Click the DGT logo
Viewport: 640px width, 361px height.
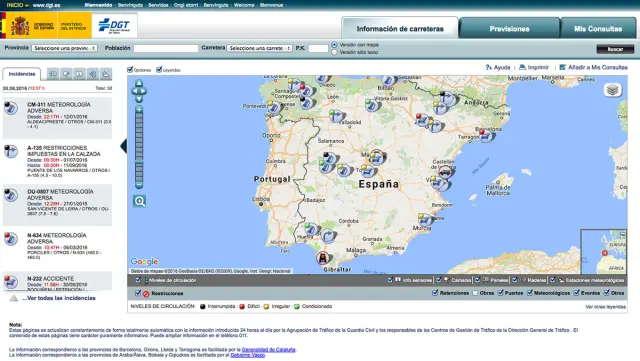point(115,26)
